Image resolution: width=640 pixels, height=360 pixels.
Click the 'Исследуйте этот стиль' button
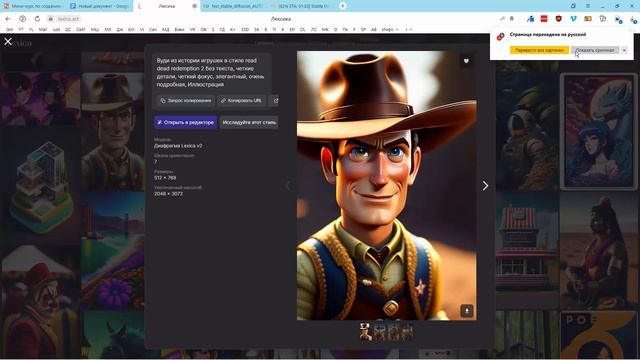coord(249,122)
